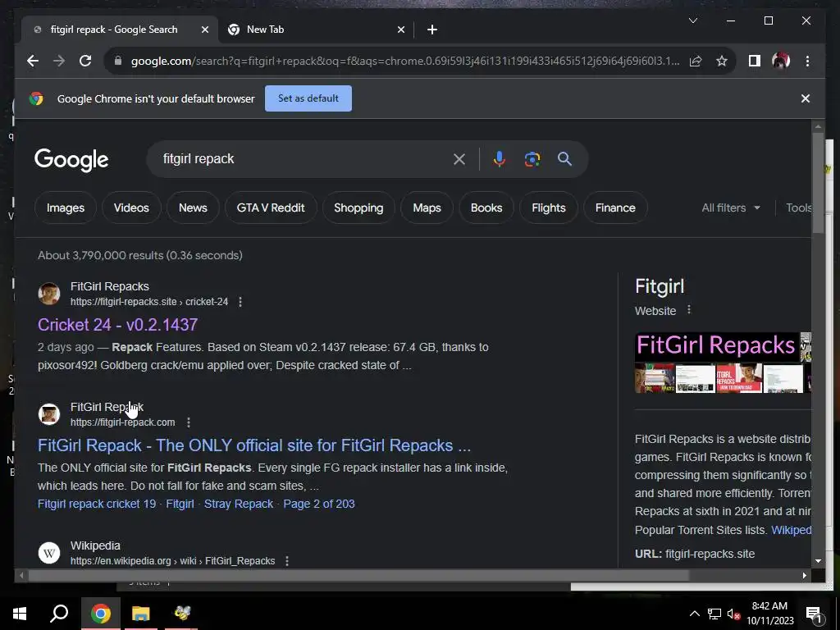
Task: Open more options for fitgirl-repack.com result
Action: pos(188,422)
